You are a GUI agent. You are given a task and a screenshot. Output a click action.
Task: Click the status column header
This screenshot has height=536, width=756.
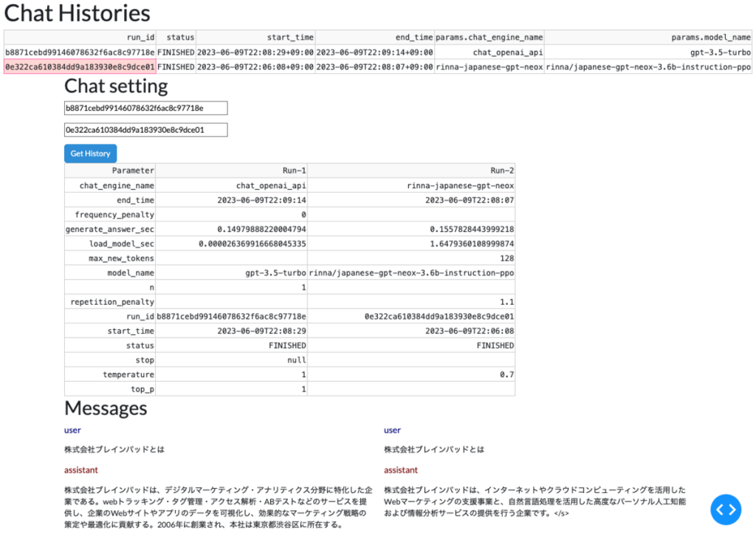[x=176, y=37]
